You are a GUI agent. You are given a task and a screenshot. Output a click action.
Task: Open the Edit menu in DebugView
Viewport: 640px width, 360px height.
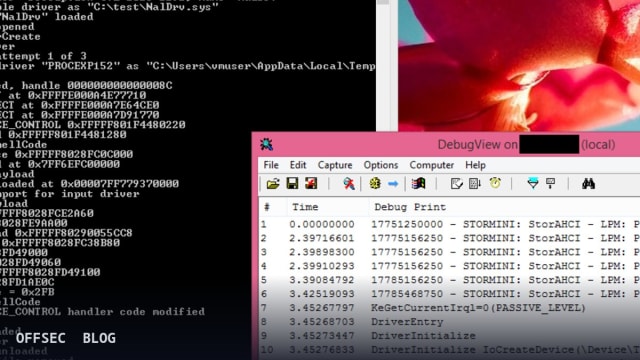298,165
